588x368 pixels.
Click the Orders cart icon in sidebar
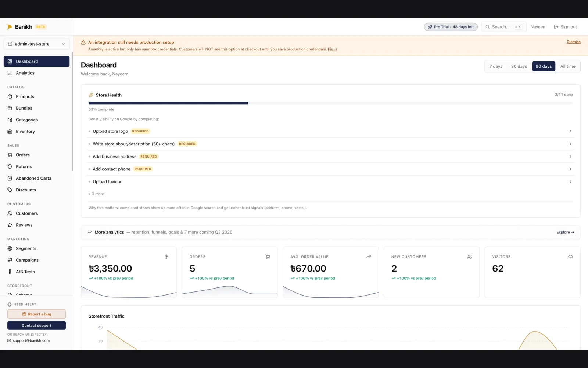click(10, 155)
